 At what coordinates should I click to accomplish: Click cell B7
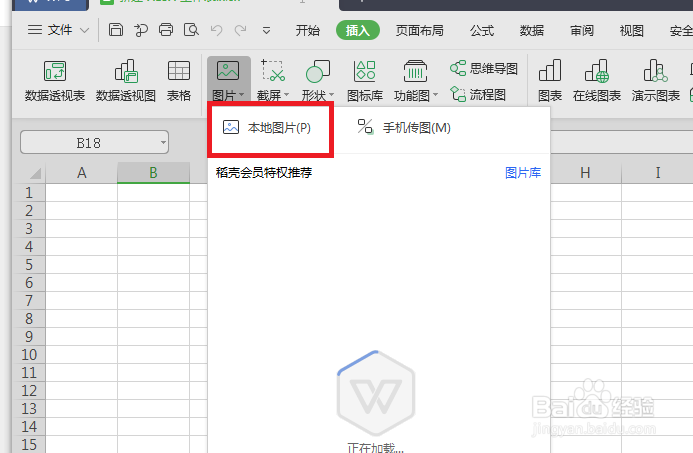[153, 301]
